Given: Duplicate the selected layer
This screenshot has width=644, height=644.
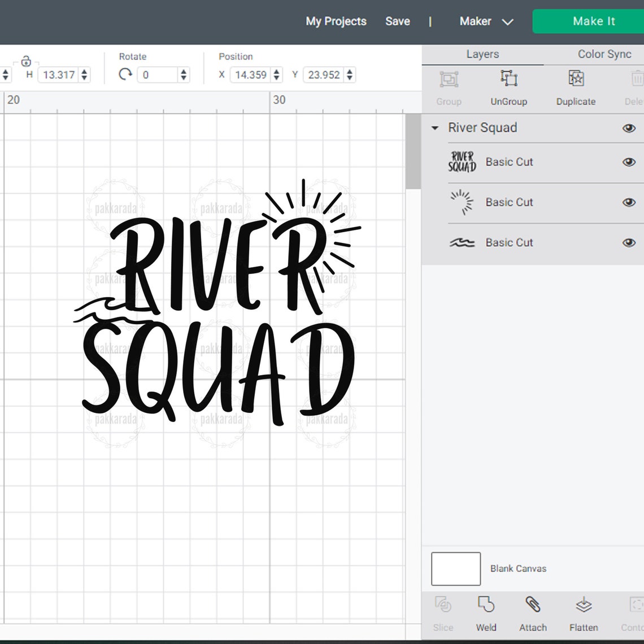Looking at the screenshot, I should click(575, 88).
